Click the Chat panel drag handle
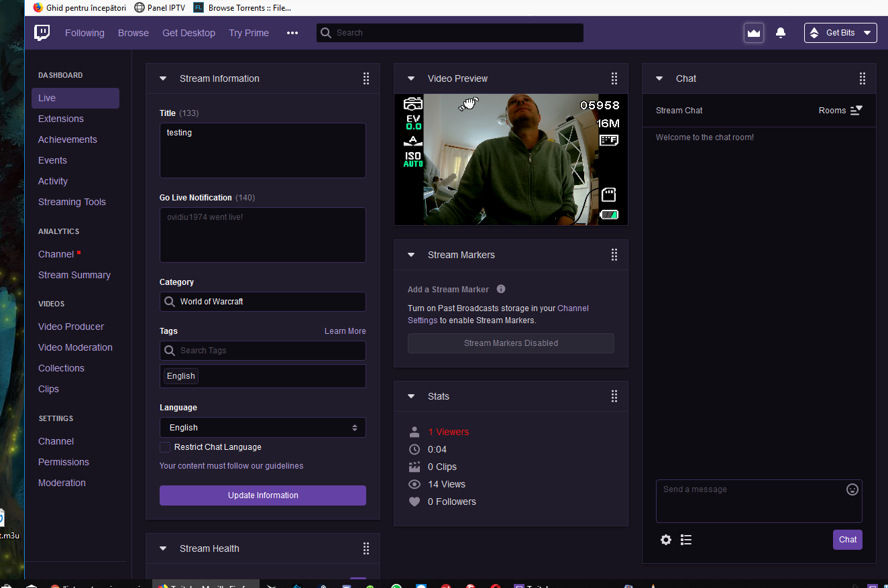This screenshot has height=588, width=888. pyautogui.click(x=863, y=78)
